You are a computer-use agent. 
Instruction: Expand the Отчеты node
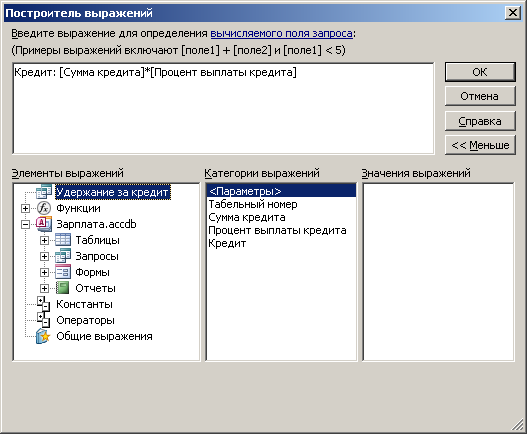point(44,288)
